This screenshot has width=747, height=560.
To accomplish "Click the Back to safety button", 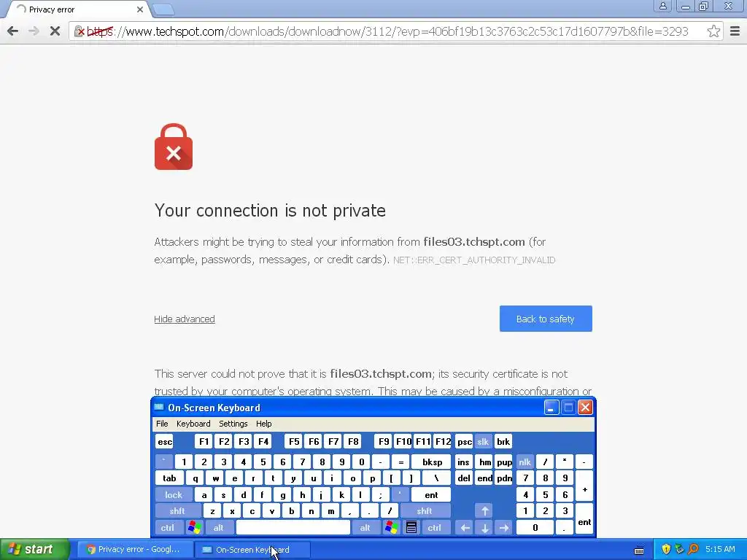I will [546, 319].
